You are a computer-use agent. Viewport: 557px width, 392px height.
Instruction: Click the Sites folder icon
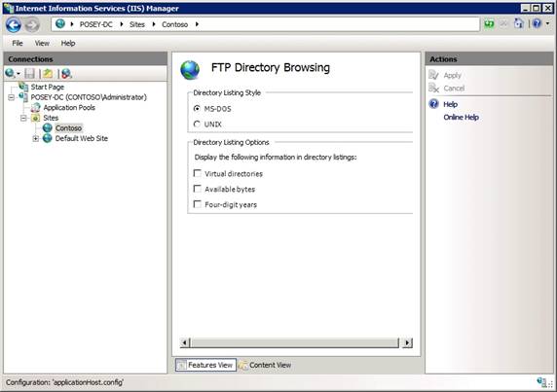pyautogui.click(x=35, y=118)
